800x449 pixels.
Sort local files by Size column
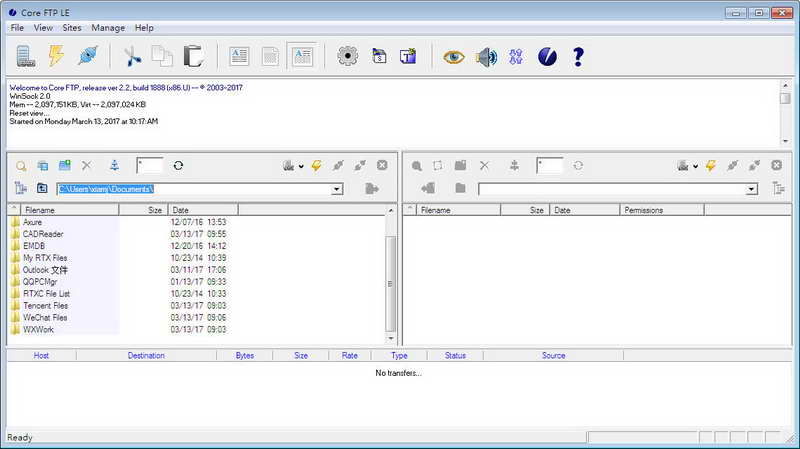pyautogui.click(x=143, y=210)
